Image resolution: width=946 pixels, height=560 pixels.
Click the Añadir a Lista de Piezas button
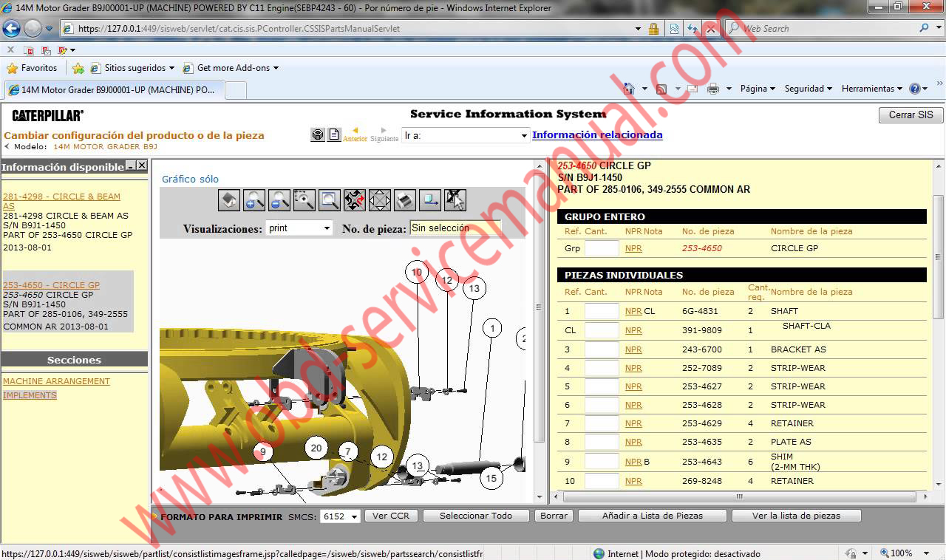(651, 515)
